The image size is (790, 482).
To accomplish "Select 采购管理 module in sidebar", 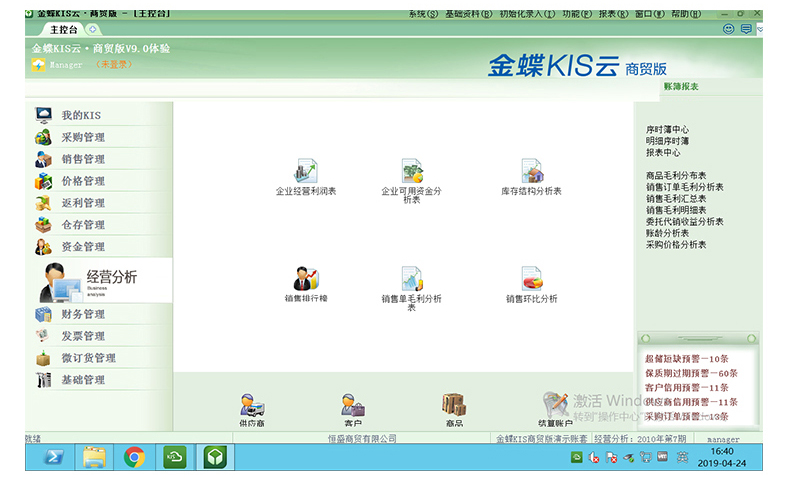I will pos(99,137).
